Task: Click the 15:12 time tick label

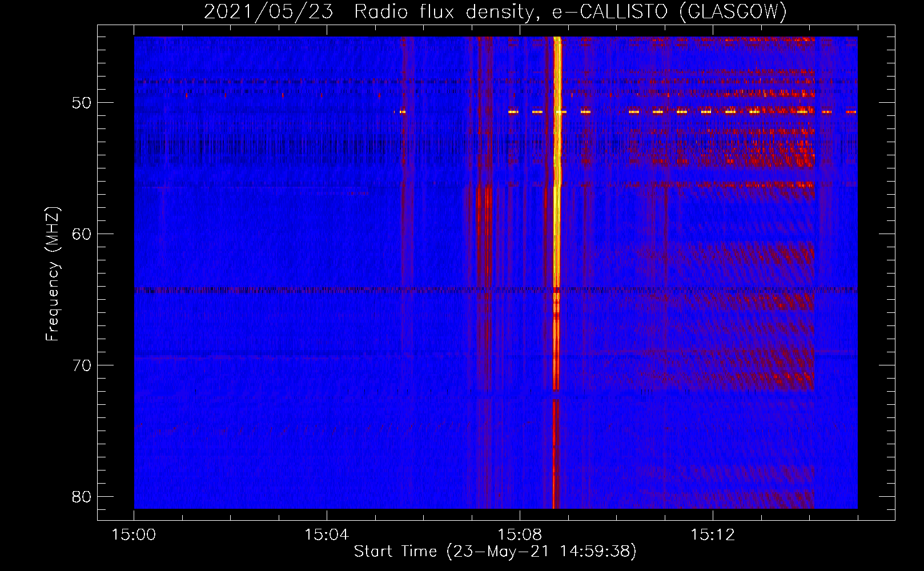Action: 713,535
